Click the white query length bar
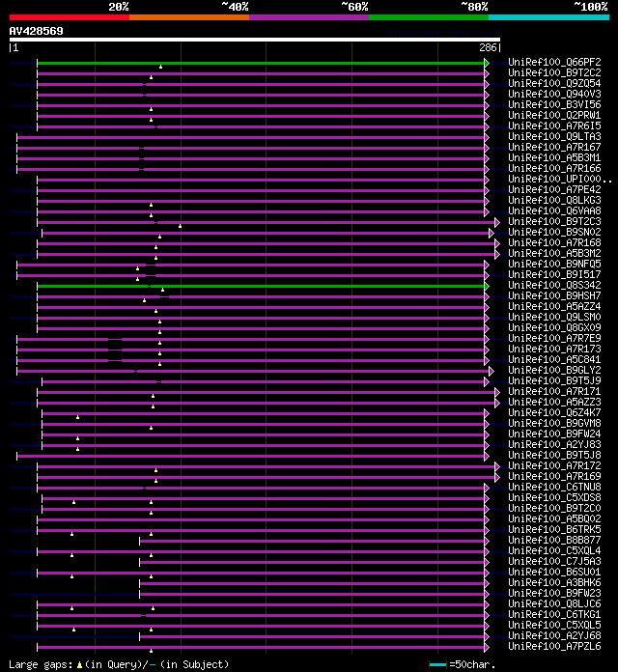 pos(255,40)
